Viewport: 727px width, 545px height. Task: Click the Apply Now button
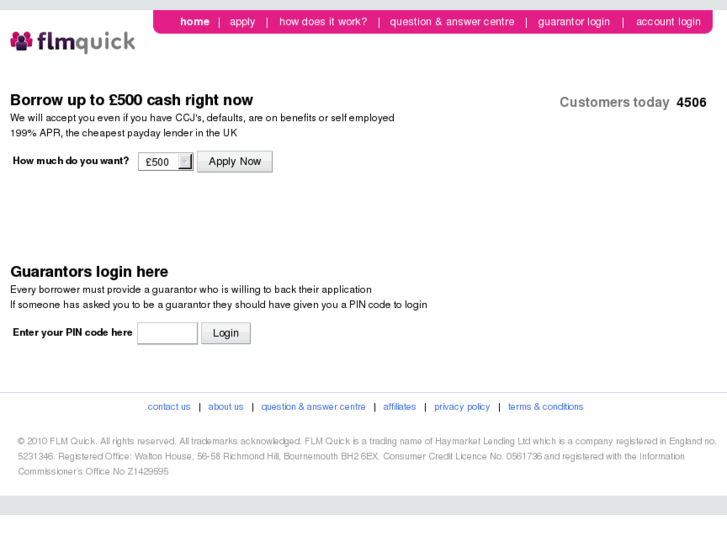click(235, 161)
